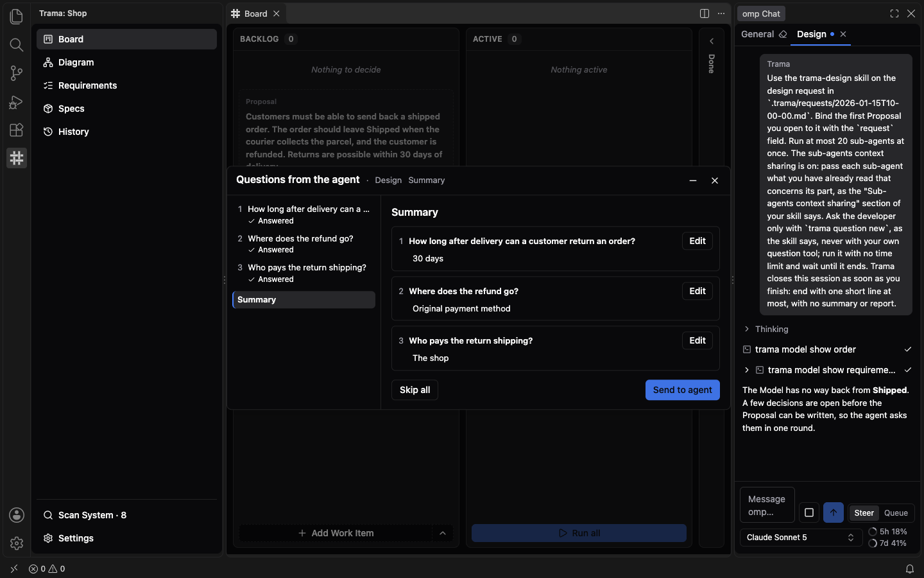This screenshot has height=578, width=924.
Task: Select the Trama hash icon in activity bar
Action: pyautogui.click(x=17, y=158)
